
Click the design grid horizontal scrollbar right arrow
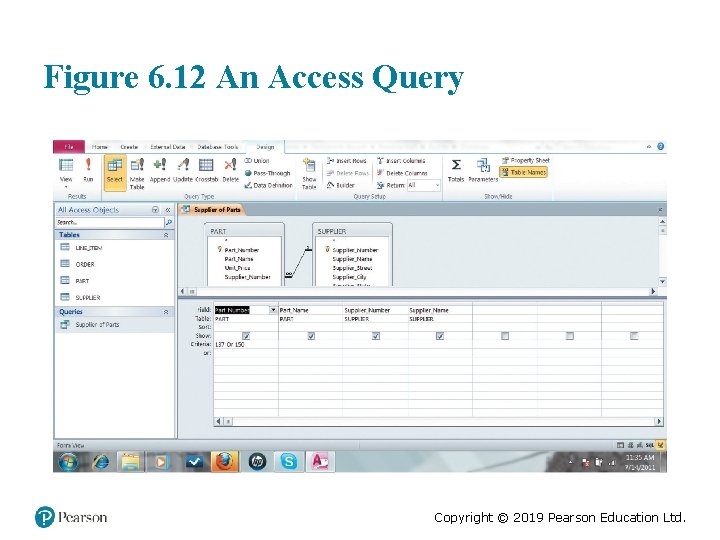659,421
